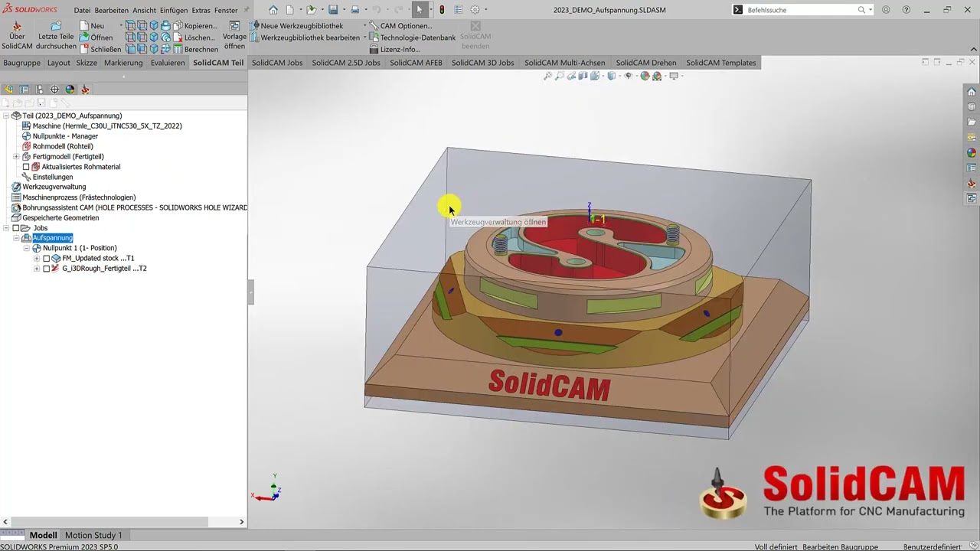Screen dimensions: 980x551
Task: Toggle the Jobs checkbox
Action: (15, 228)
